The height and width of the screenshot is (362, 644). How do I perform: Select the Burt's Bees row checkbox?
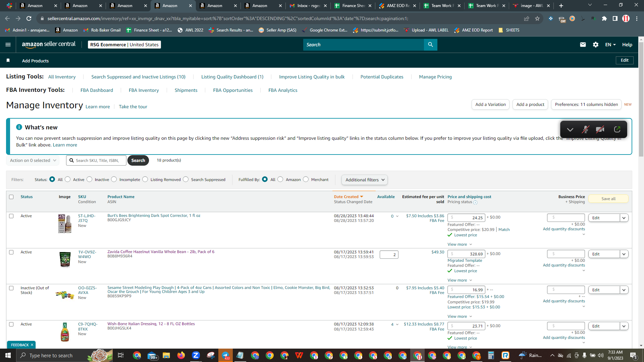11,216
